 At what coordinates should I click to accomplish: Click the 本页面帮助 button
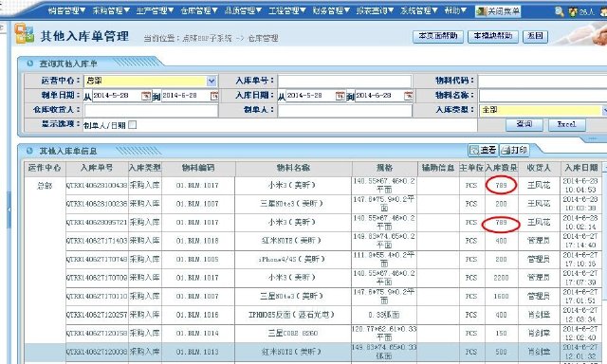438,36
